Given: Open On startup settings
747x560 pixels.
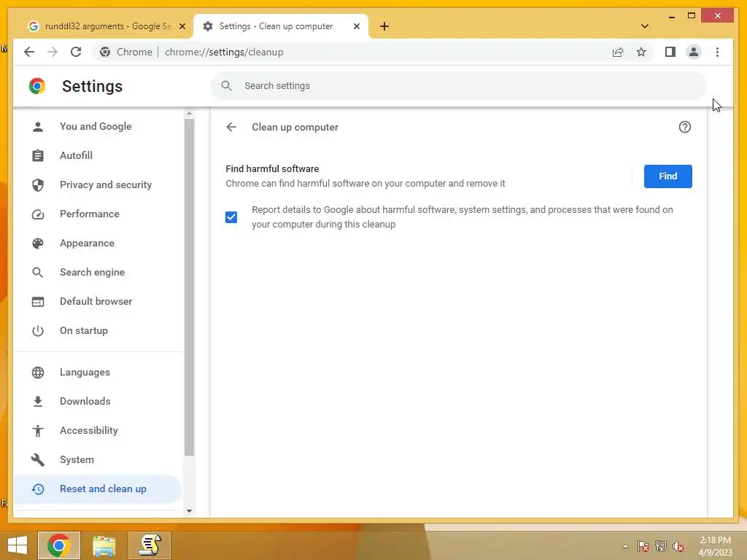Looking at the screenshot, I should (x=98, y=330).
